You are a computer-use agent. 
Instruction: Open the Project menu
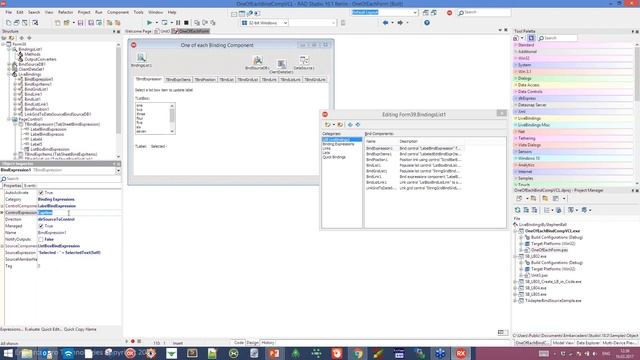click(x=84, y=13)
